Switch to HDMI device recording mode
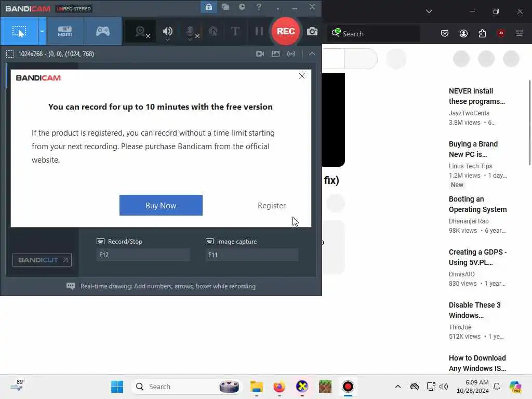 65,32
